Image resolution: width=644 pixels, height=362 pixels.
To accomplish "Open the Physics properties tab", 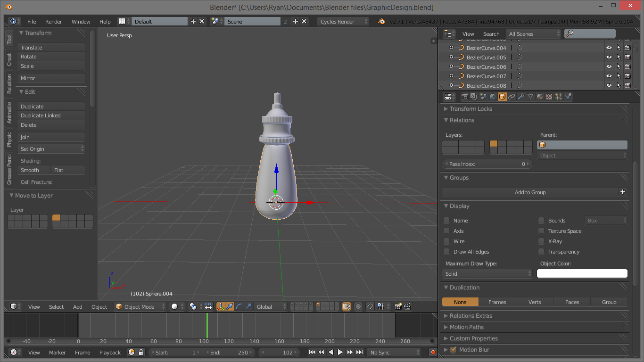I will (x=568, y=97).
